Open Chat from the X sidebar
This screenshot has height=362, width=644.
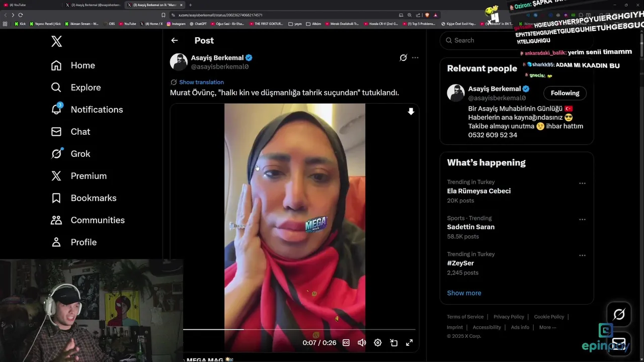(70, 132)
